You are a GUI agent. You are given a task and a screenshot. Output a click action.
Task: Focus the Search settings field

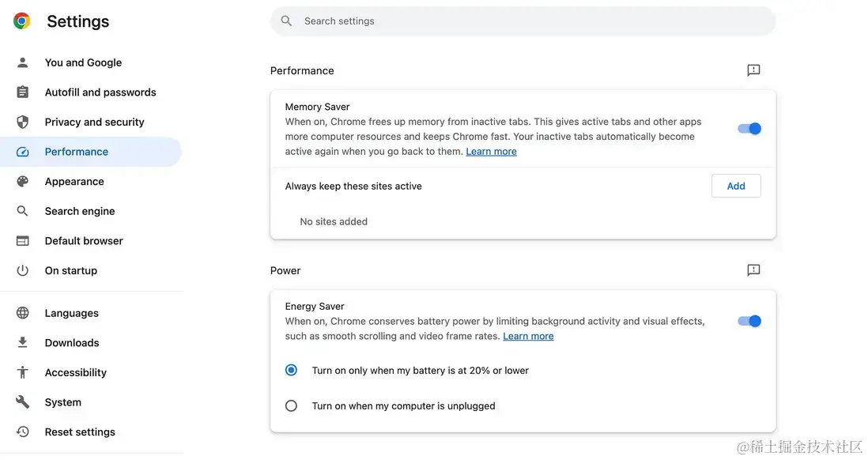(x=523, y=21)
